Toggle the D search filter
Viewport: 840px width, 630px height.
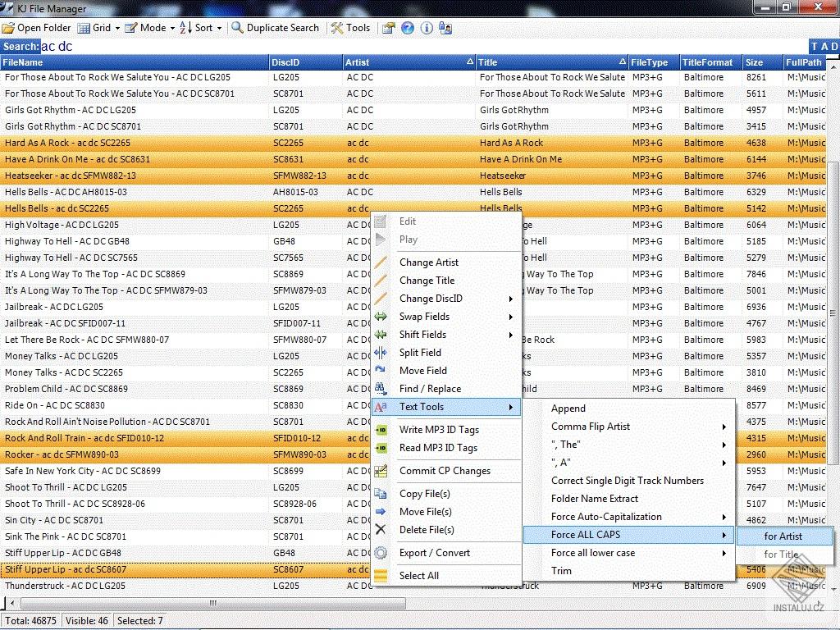click(834, 47)
